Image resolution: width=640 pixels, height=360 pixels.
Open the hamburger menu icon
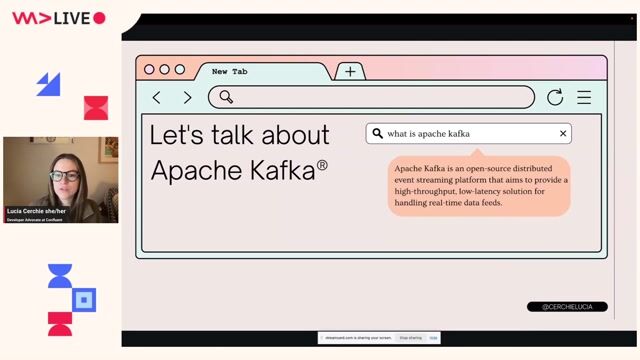(x=584, y=97)
